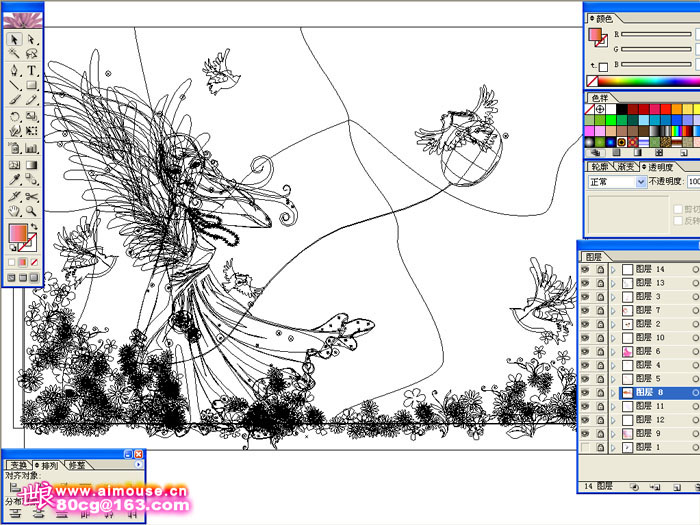Screen dimensions: 700x525
Task: Select the Column Graph tool
Action: [x=31, y=148]
